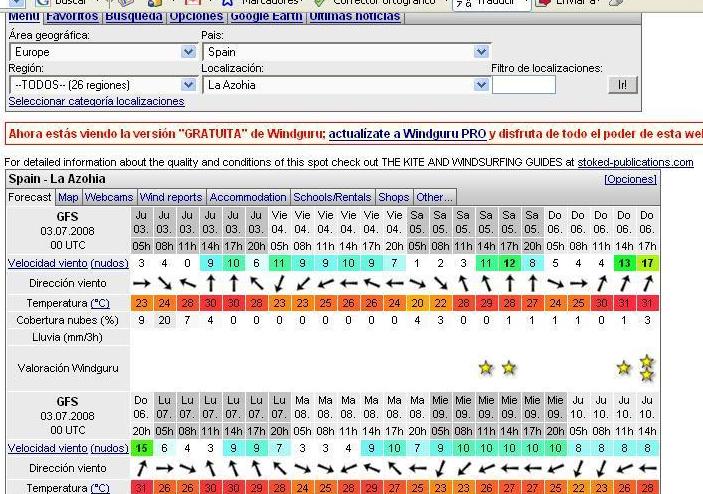Click wind direction arrow for Ju 03 14h
The height and width of the screenshot is (494, 703).
click(210, 283)
